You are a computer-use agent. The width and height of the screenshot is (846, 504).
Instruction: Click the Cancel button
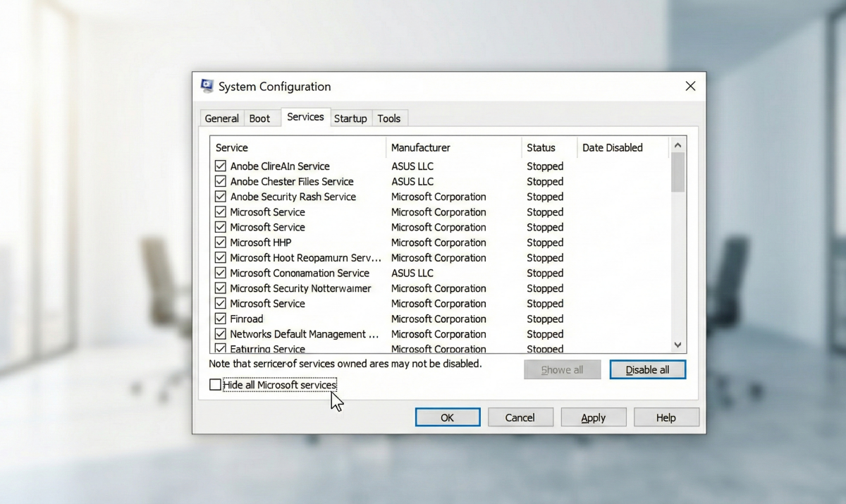point(520,417)
